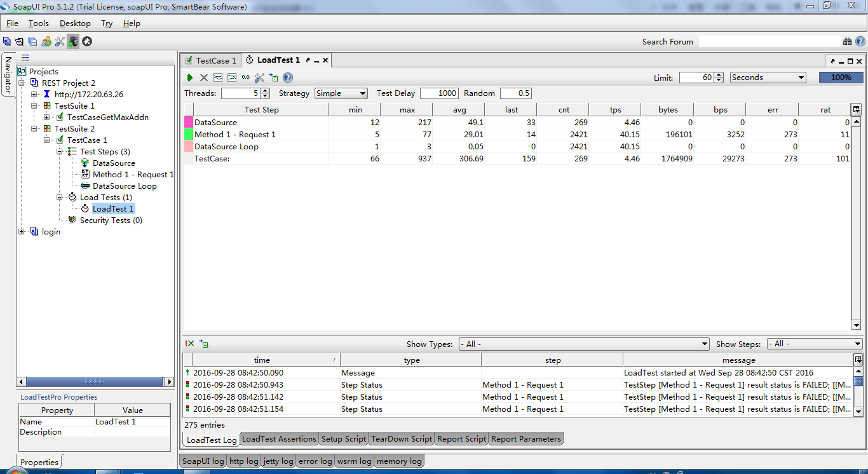
Task: Open the Tools menu
Action: (x=38, y=24)
